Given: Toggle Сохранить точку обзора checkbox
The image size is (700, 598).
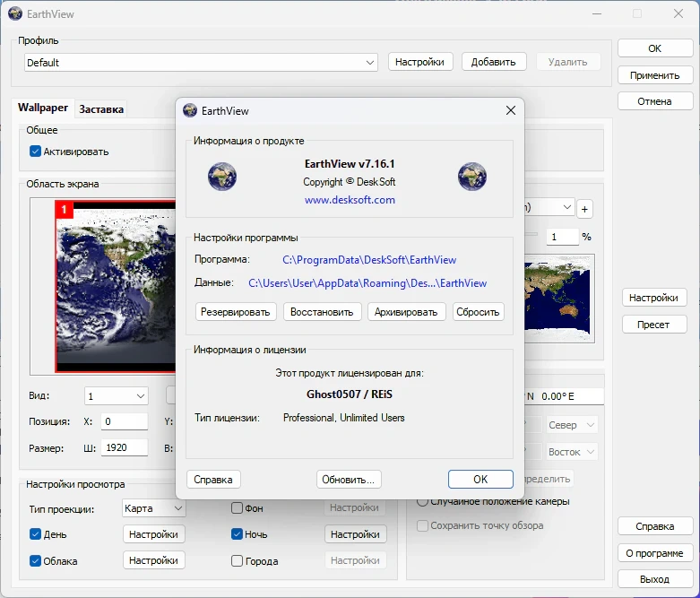Looking at the screenshot, I should click(422, 525).
